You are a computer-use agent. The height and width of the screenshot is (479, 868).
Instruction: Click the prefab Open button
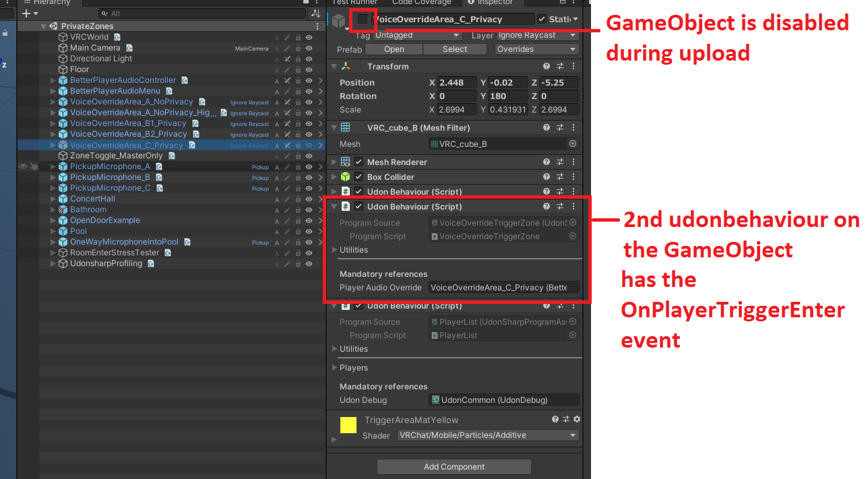pos(394,49)
